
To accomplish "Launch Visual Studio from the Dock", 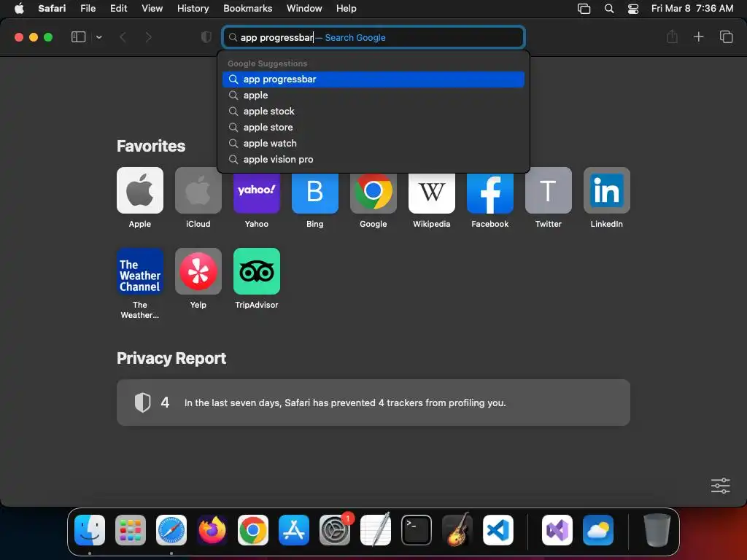I will [557, 530].
